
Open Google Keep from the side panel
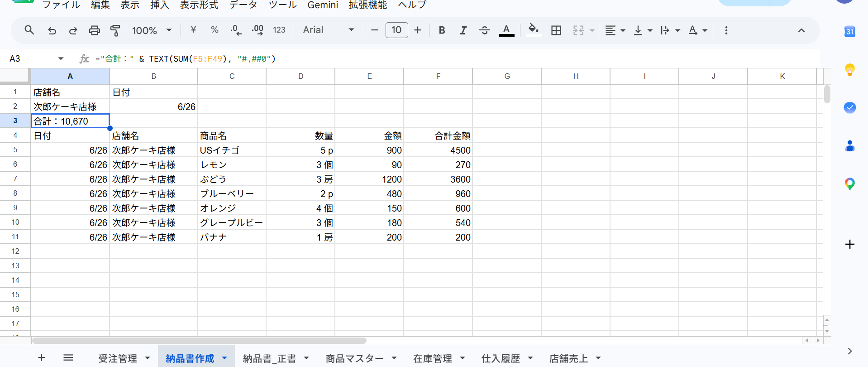[x=849, y=70]
